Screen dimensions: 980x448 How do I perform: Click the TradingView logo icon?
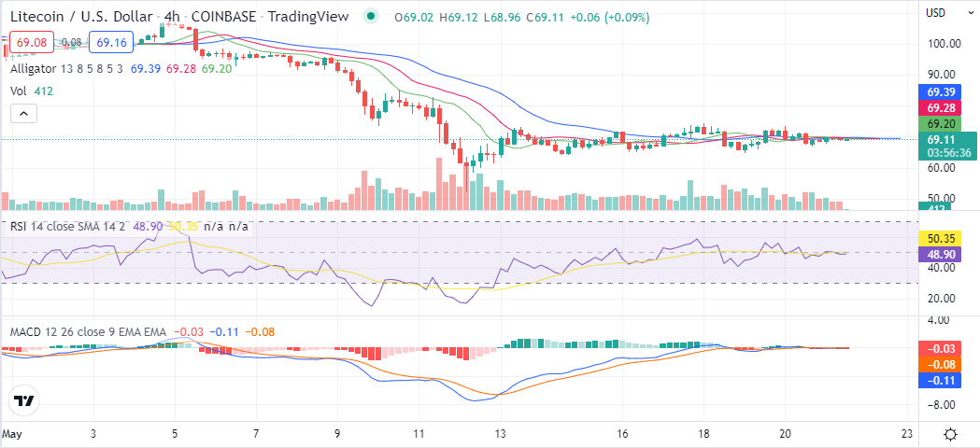[24, 401]
